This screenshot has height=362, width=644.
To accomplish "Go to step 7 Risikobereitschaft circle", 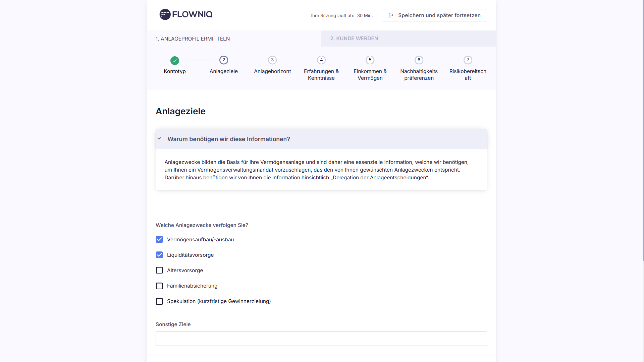I will click(x=468, y=60).
